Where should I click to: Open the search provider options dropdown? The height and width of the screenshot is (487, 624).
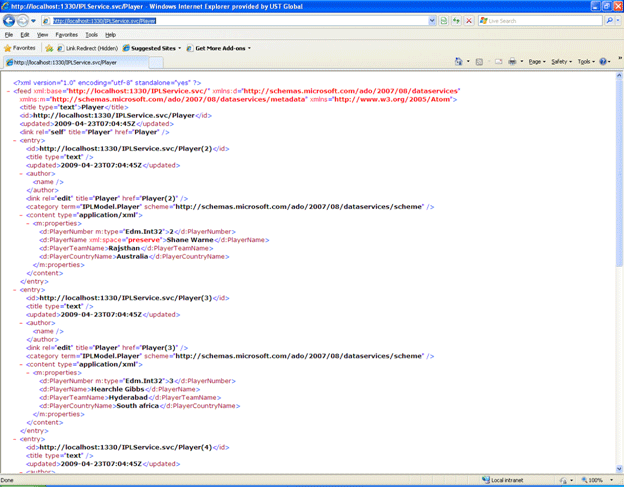tap(618, 21)
